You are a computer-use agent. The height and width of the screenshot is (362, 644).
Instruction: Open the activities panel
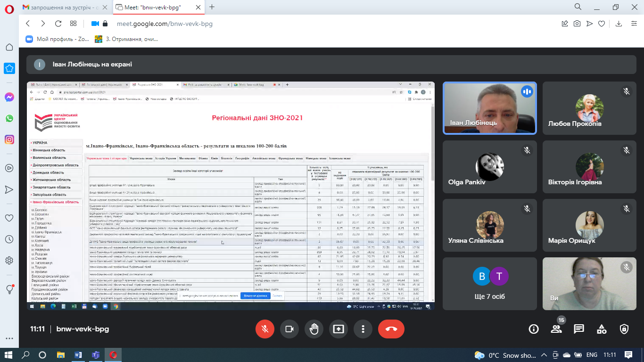(602, 329)
